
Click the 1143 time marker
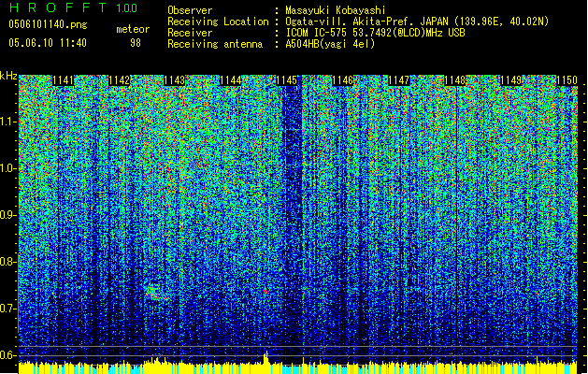(175, 80)
